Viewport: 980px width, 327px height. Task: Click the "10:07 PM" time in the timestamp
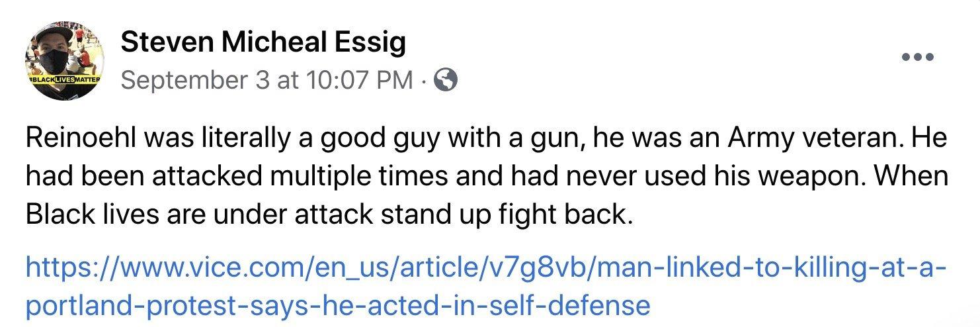pos(358,81)
